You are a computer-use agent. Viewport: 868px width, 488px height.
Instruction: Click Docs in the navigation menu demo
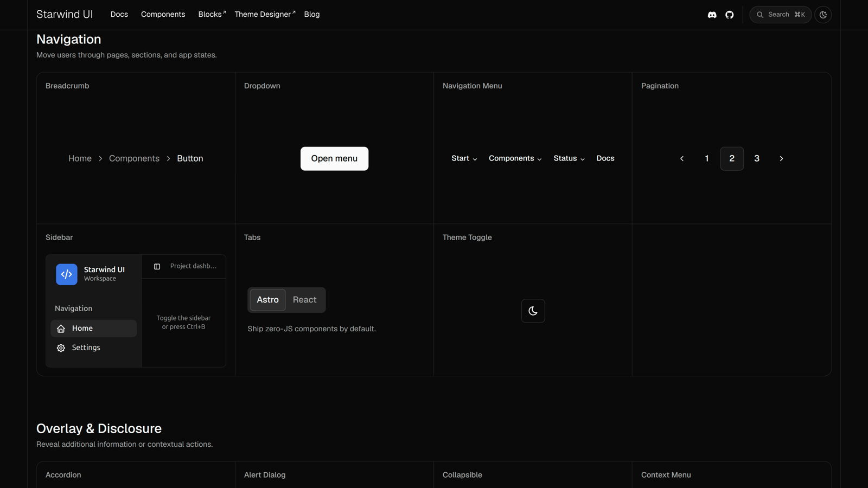click(x=605, y=158)
